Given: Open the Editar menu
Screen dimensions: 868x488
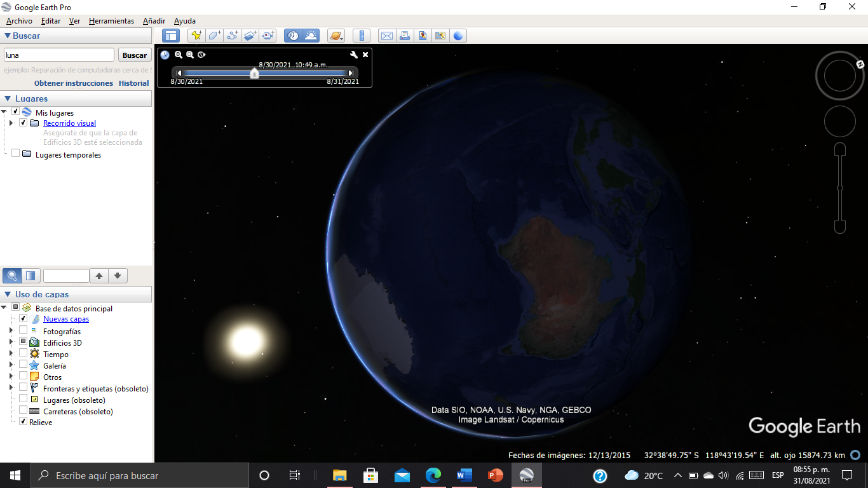Looking at the screenshot, I should pos(51,21).
